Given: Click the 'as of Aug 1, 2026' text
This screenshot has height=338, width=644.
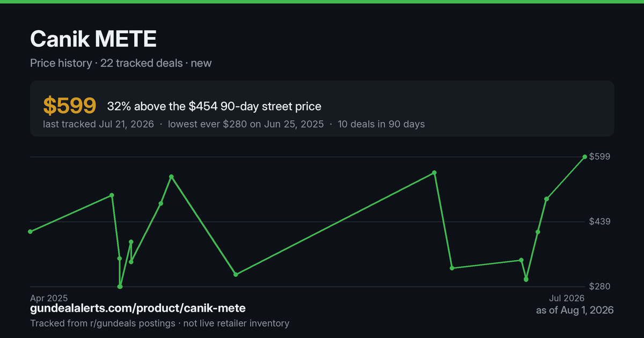Looking at the screenshot, I should (x=575, y=310).
